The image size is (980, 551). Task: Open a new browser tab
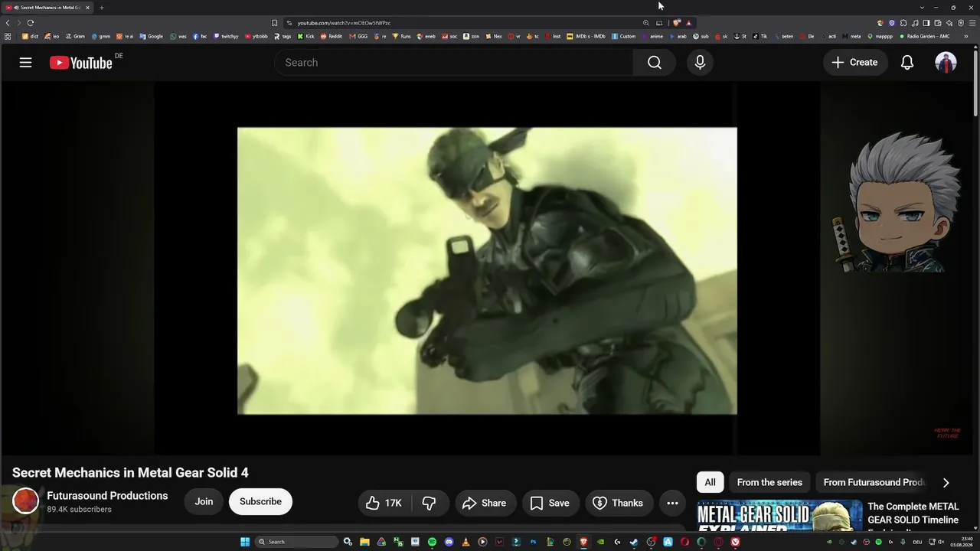101,8
